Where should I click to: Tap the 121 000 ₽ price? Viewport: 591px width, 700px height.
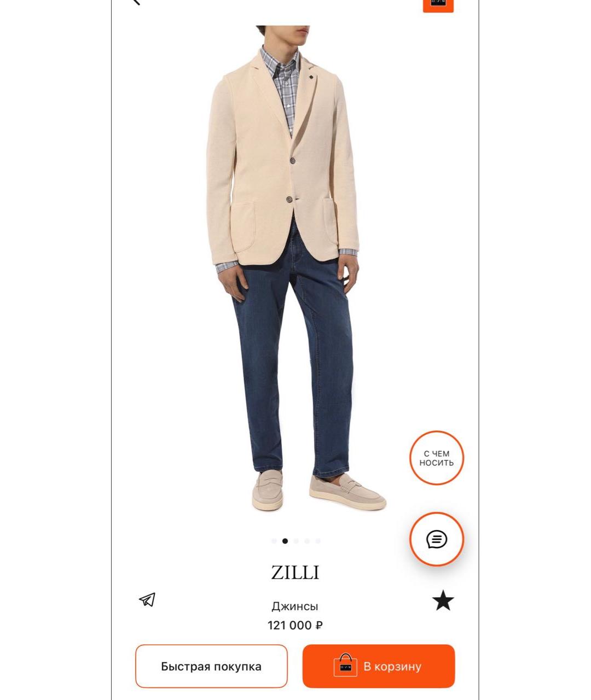pos(295,625)
